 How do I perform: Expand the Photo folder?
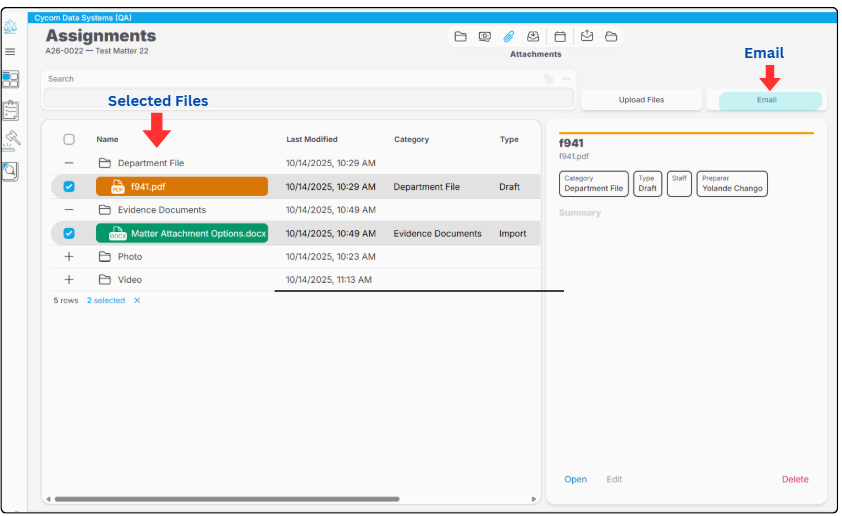point(69,257)
